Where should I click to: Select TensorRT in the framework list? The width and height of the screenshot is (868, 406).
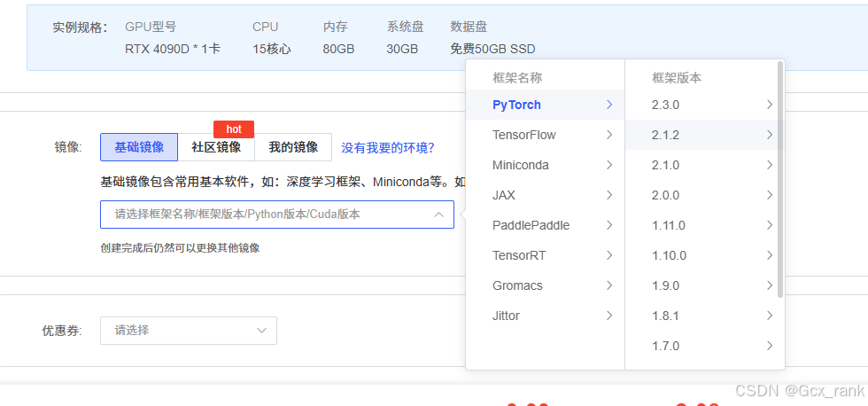pos(546,255)
